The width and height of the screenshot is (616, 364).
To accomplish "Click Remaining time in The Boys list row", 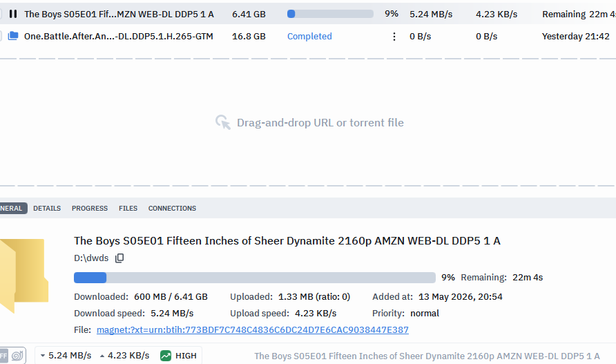I will [x=579, y=14].
